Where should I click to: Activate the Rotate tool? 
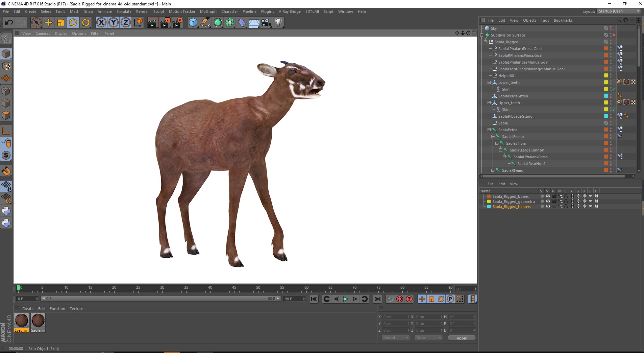coord(73,23)
